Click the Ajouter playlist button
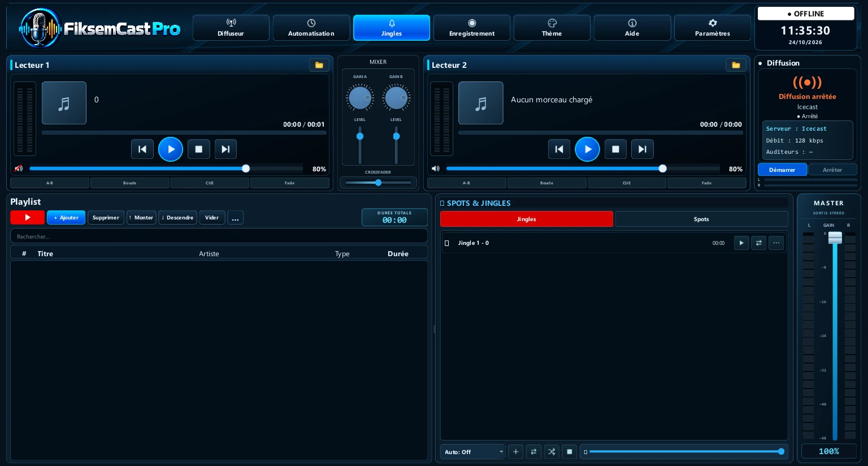This screenshot has height=466, width=868. (66, 218)
